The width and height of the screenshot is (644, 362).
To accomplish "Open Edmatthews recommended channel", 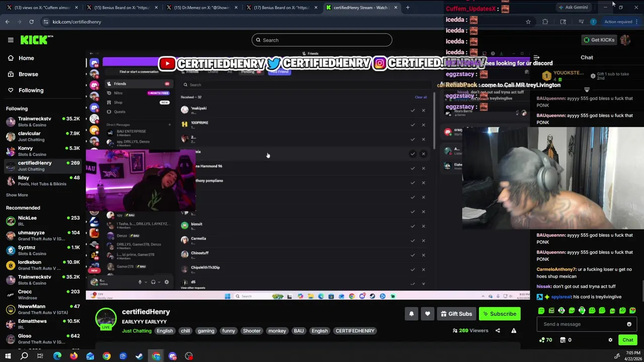I will pyautogui.click(x=43, y=324).
